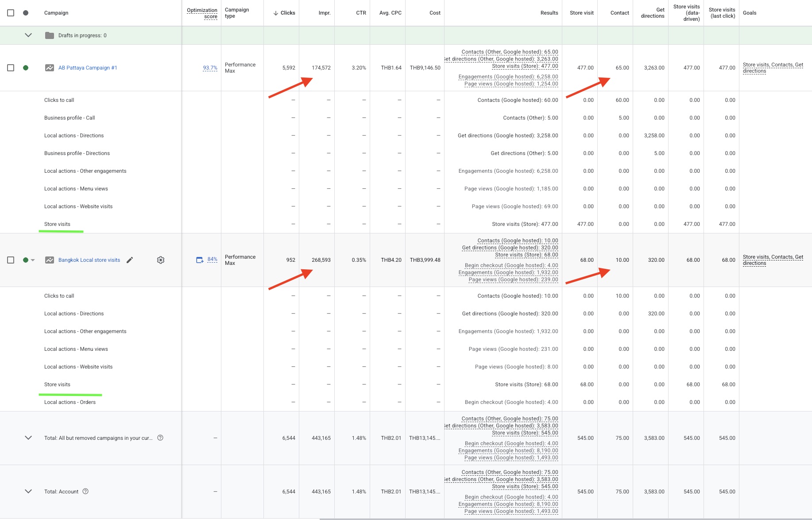Click Page views (Google hosted): 1,185.00 result

(511, 189)
